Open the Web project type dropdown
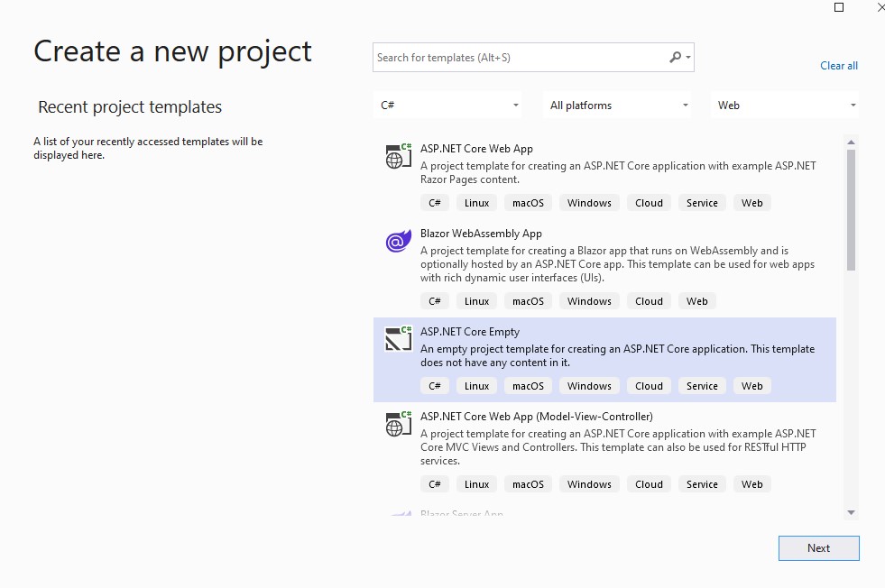 (x=785, y=105)
